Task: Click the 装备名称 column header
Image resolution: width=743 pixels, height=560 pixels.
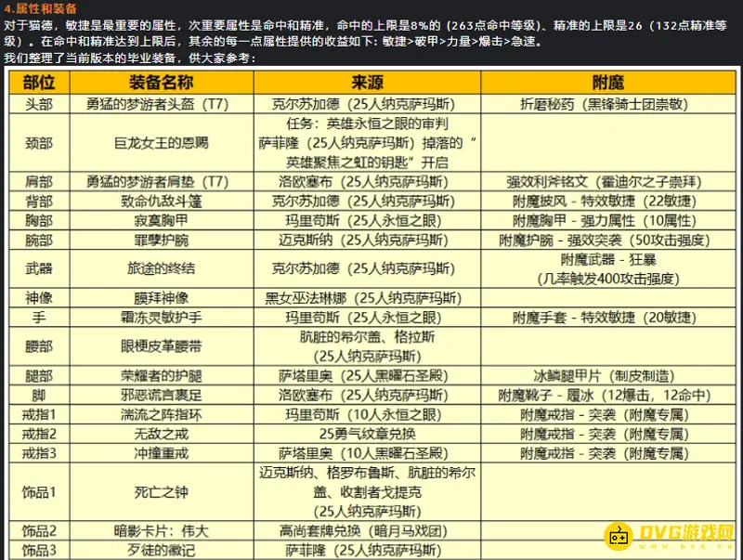Action: point(162,83)
